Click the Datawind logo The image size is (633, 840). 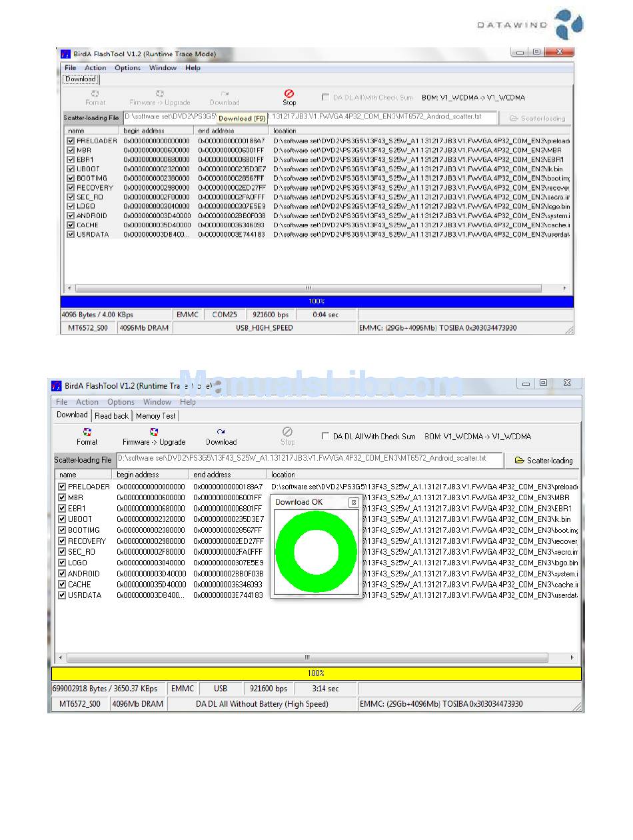pyautogui.click(x=530, y=24)
